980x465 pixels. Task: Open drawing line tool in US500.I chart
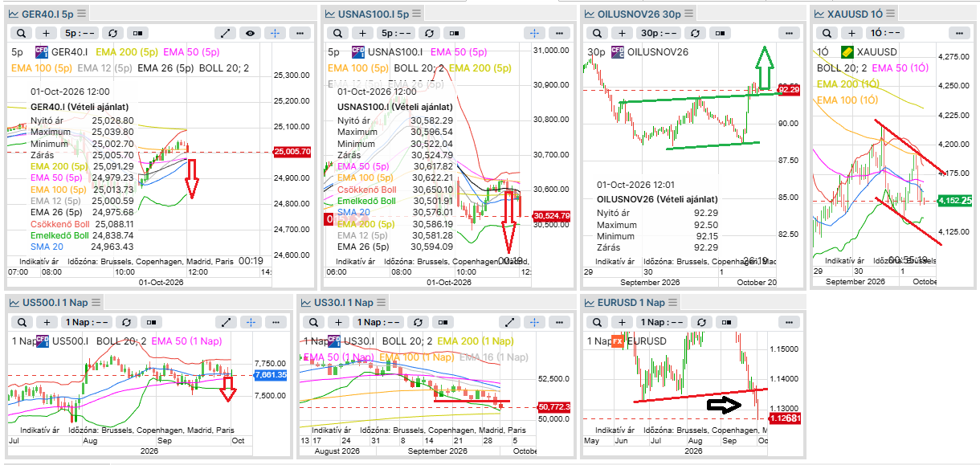[x=226, y=322]
